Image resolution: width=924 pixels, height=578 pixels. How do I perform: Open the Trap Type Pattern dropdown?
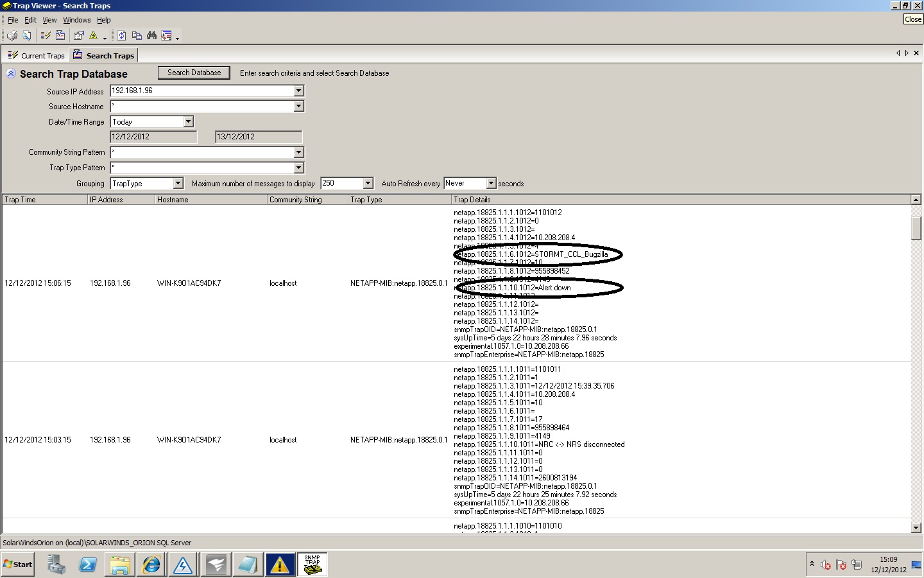[x=298, y=168]
